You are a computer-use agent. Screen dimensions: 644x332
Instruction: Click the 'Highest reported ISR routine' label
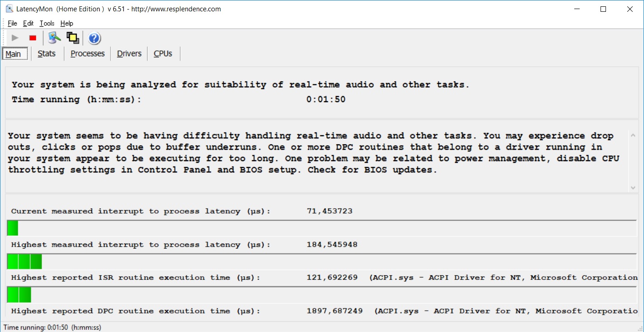pos(135,278)
